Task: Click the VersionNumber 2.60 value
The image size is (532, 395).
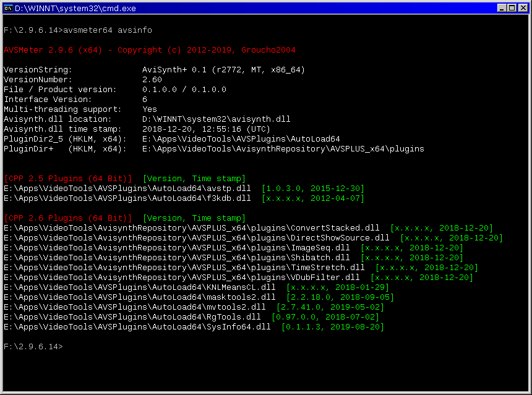Action: [x=152, y=80]
